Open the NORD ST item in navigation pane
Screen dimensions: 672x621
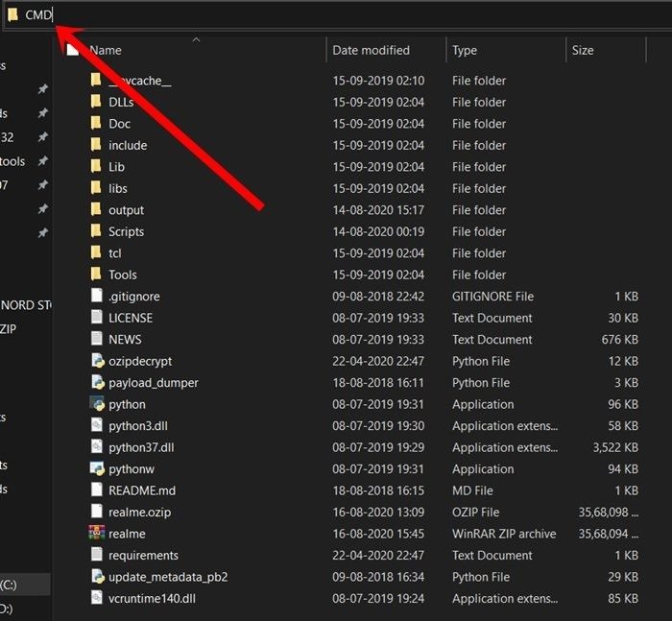point(26,305)
